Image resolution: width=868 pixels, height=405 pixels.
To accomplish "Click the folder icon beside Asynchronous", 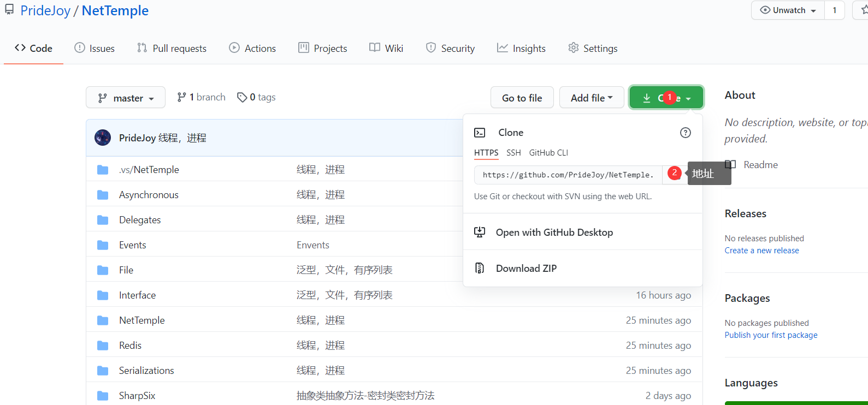I will coord(103,195).
